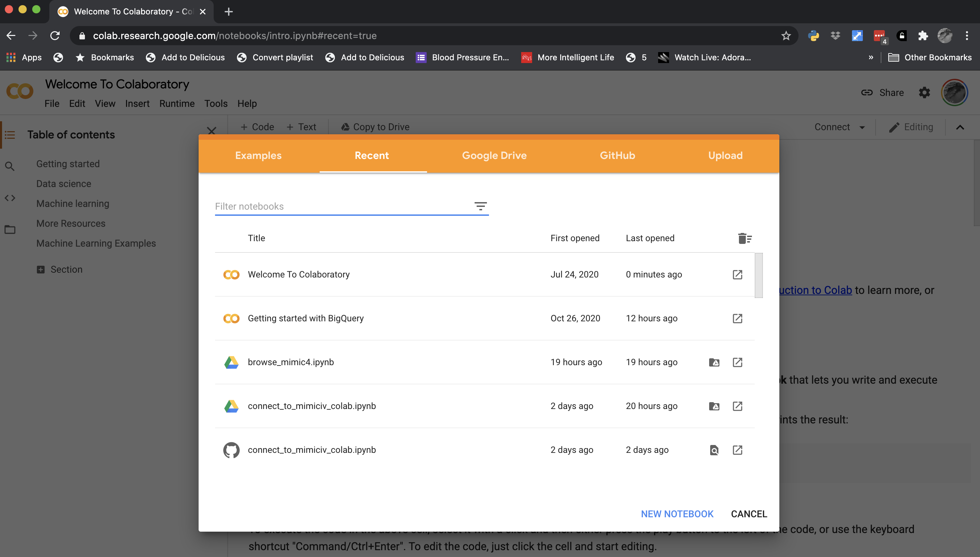Select the Upload tab

(x=725, y=155)
